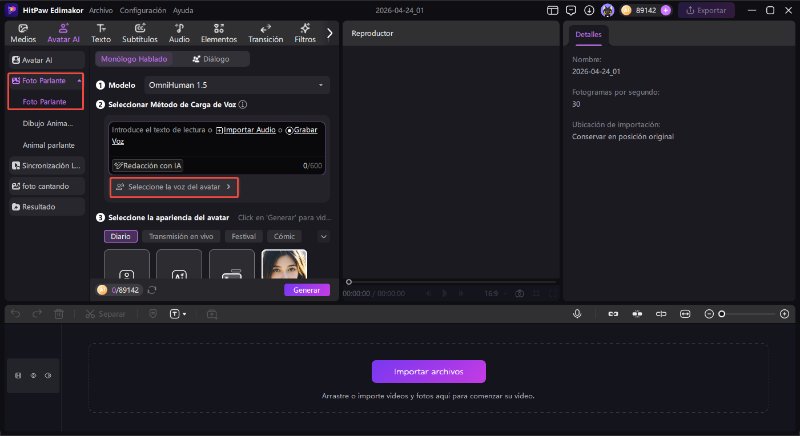Screen dimensions: 800x436
Task: Open the user profile avatar
Action: pyautogui.click(x=607, y=10)
